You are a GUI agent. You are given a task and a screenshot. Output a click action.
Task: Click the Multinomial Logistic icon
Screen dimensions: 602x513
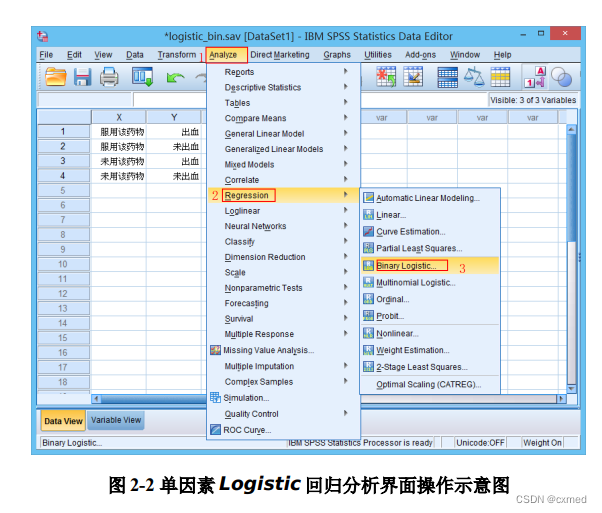pyautogui.click(x=369, y=282)
